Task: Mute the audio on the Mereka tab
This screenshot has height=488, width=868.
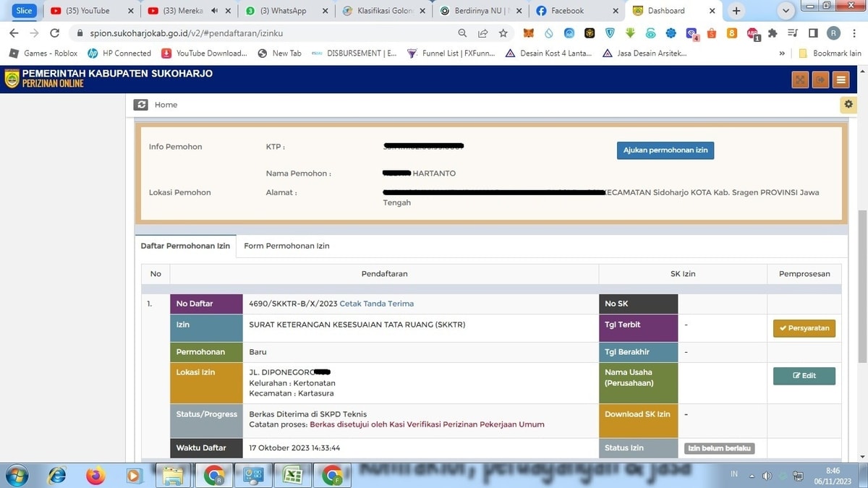Action: pos(215,11)
